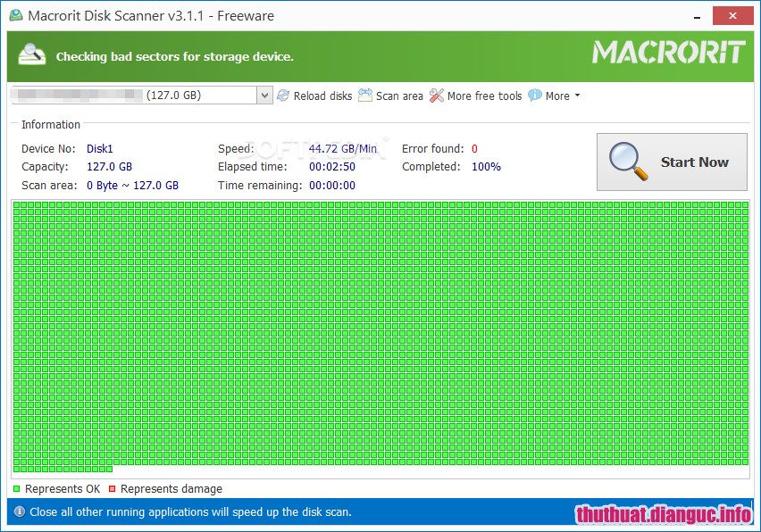Click the Represents OK legend text
The image size is (761, 532).
(x=63, y=489)
